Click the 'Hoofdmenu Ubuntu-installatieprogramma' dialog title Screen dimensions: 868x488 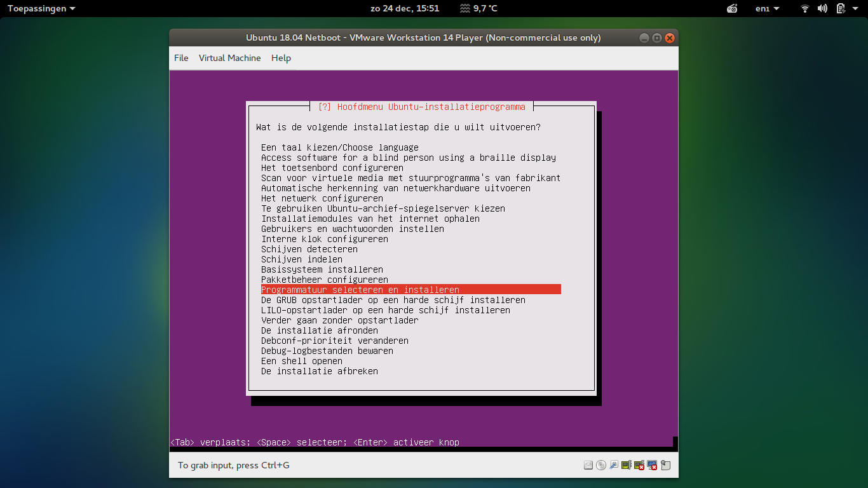431,107
